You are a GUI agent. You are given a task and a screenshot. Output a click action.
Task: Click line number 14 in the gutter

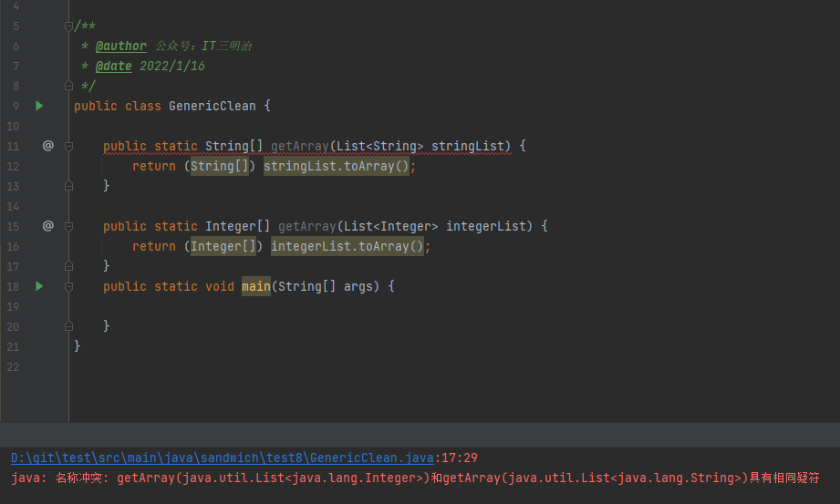[x=13, y=207]
